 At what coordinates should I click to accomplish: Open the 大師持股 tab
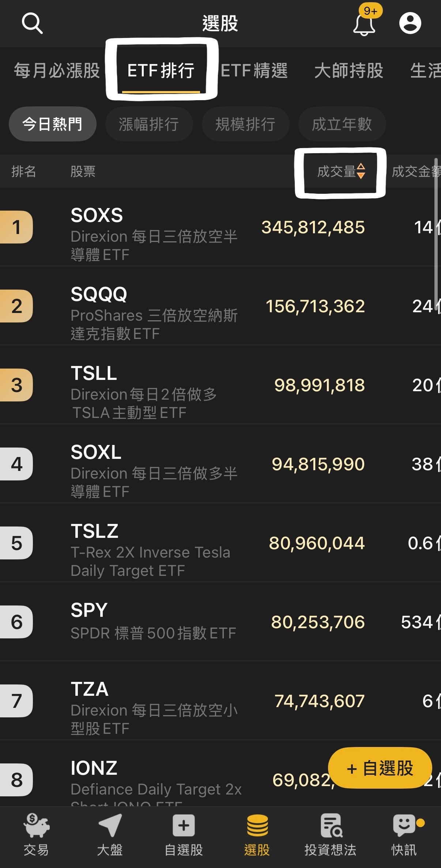tap(348, 71)
